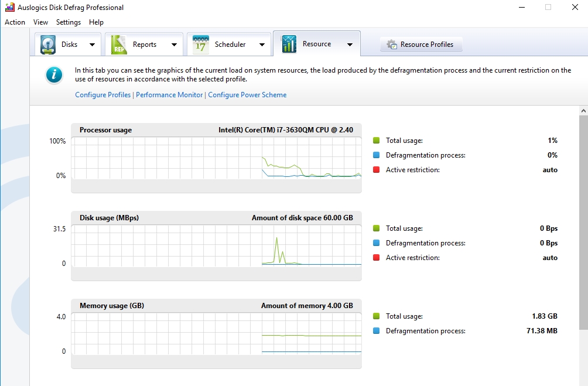Click the Reports tab icon
The width and height of the screenshot is (588, 386).
click(x=119, y=45)
